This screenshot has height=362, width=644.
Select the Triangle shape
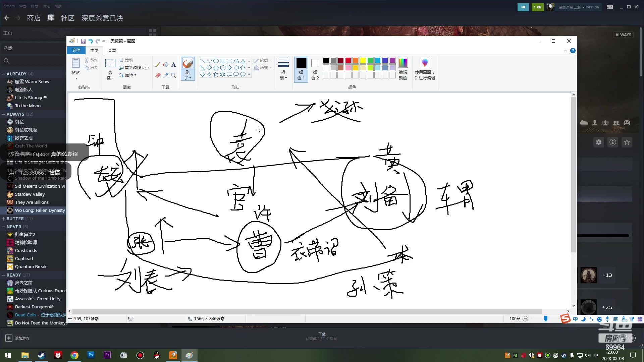243,61
